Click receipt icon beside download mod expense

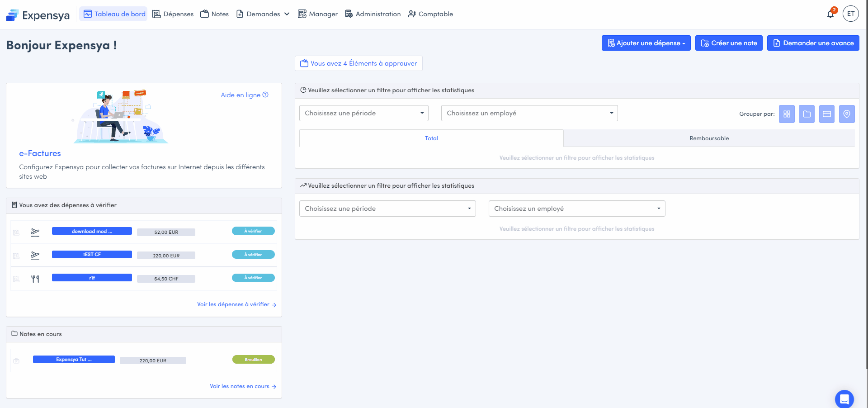coord(16,232)
